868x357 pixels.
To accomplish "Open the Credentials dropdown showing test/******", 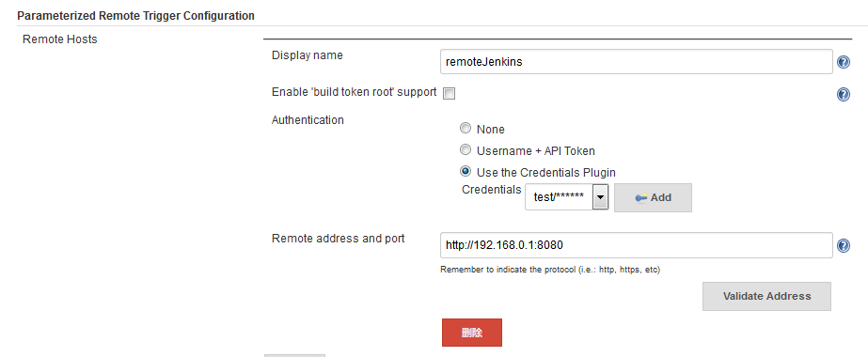I will click(x=567, y=197).
